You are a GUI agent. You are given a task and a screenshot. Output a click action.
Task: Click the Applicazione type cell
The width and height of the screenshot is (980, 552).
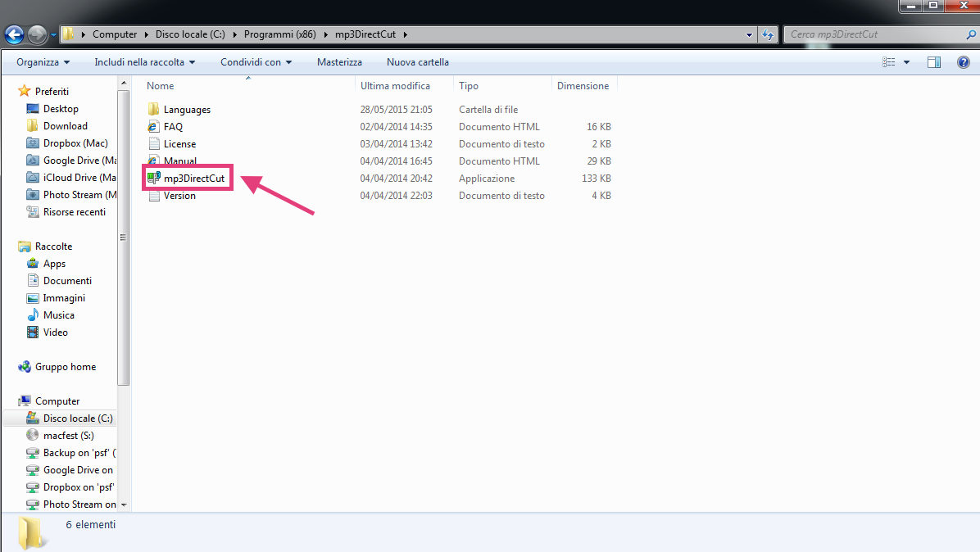tap(487, 178)
